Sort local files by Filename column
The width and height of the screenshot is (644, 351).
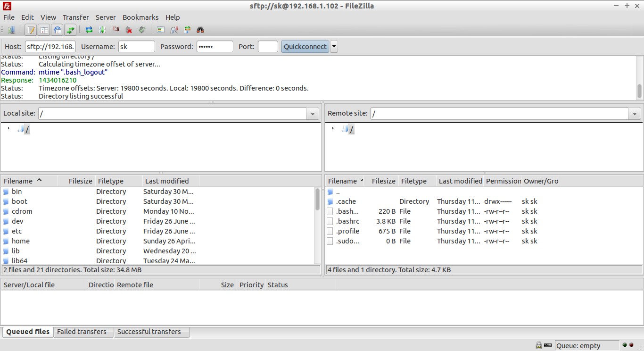point(29,181)
